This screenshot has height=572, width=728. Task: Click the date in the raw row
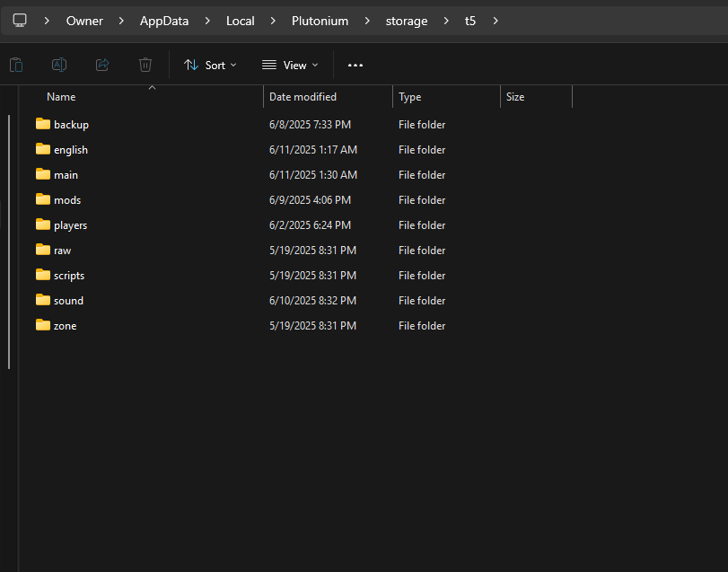click(x=313, y=250)
